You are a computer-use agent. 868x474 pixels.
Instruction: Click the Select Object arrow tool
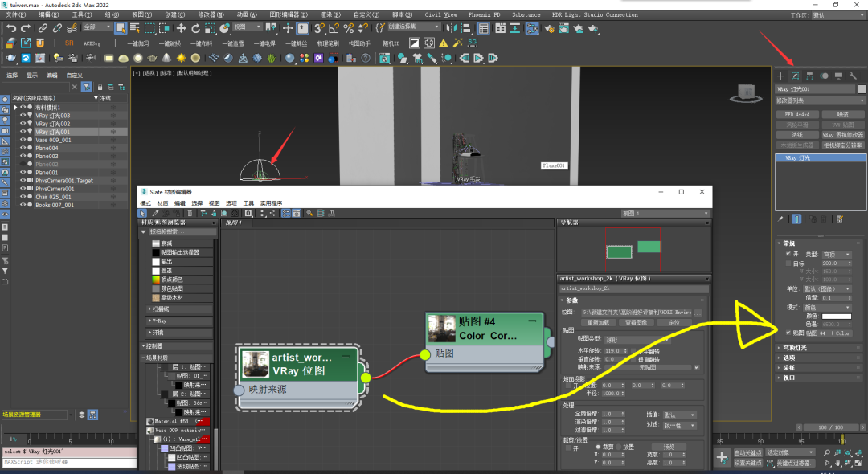[120, 28]
